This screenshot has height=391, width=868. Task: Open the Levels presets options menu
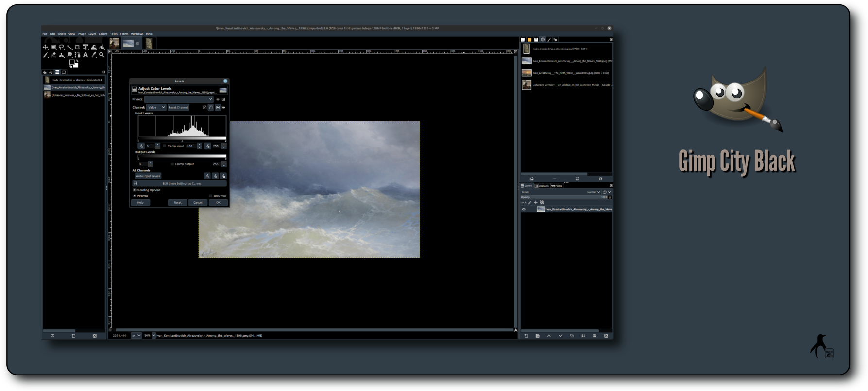pos(223,99)
